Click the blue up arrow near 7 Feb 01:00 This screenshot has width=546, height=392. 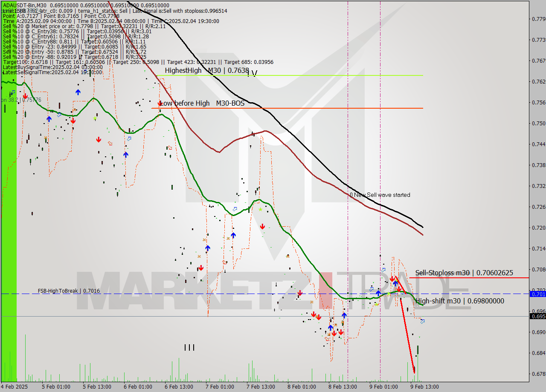208,247
